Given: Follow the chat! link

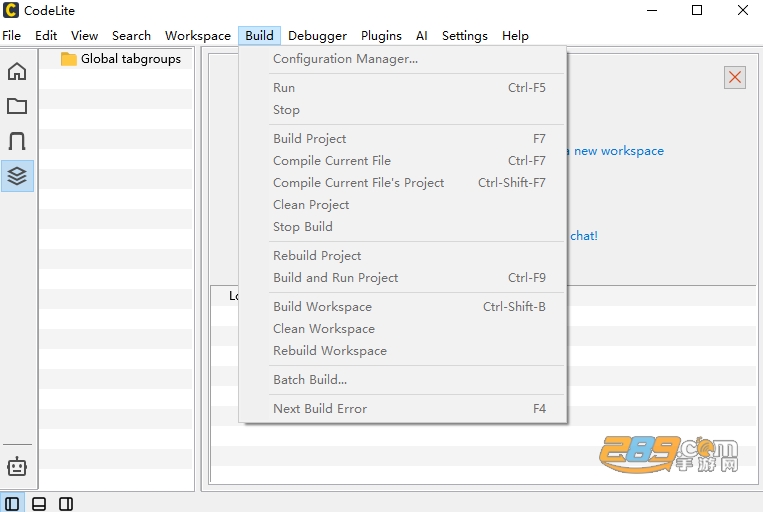Looking at the screenshot, I should click(583, 236).
